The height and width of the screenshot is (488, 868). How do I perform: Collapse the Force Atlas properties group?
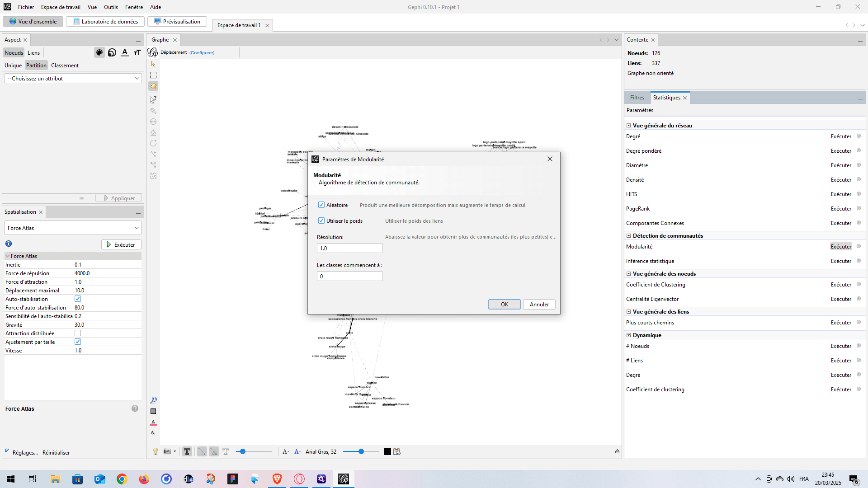click(x=7, y=256)
